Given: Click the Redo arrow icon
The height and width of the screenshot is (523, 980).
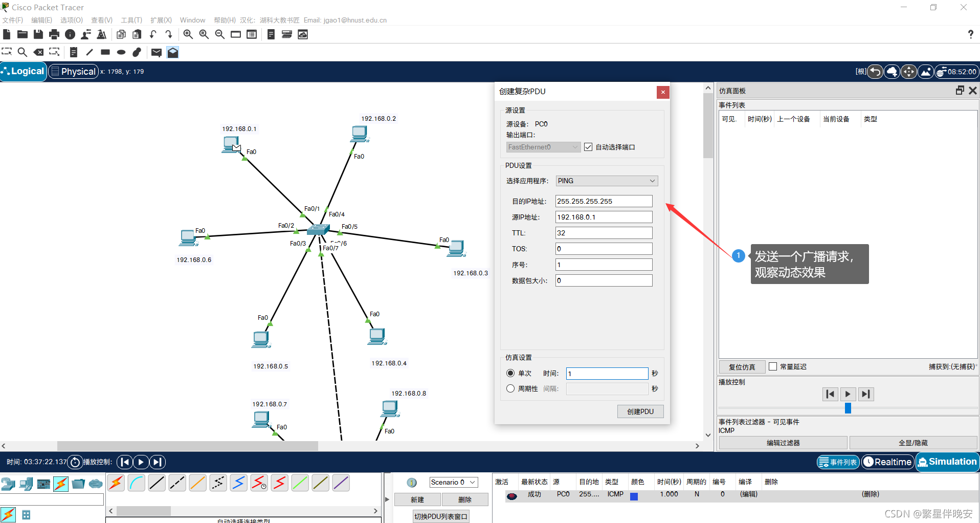Looking at the screenshot, I should [169, 34].
